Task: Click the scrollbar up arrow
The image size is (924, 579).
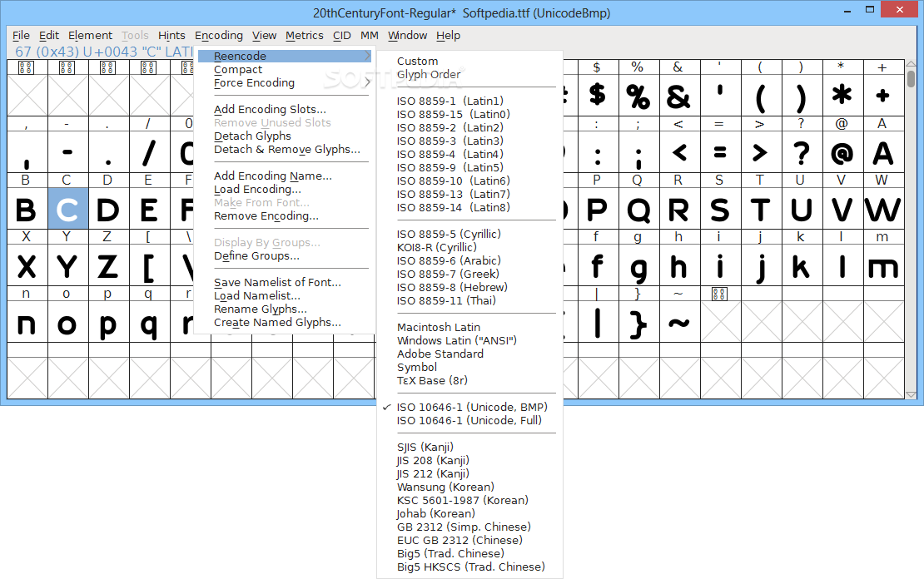Action: coord(911,63)
